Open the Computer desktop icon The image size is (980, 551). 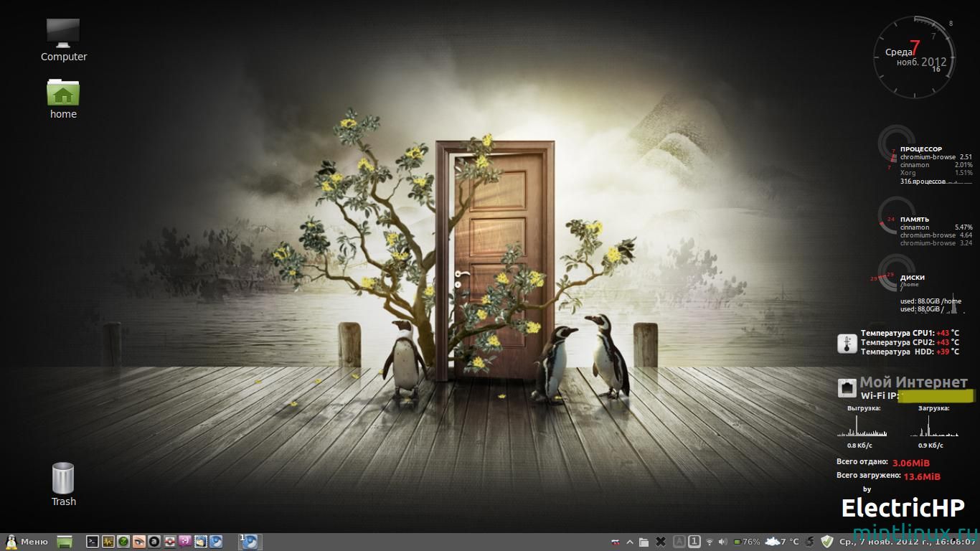(63, 40)
